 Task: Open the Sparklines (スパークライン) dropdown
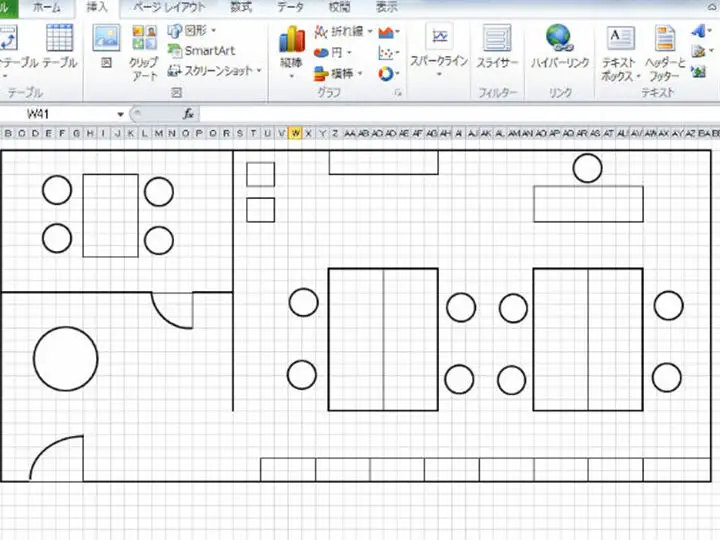coord(439,48)
